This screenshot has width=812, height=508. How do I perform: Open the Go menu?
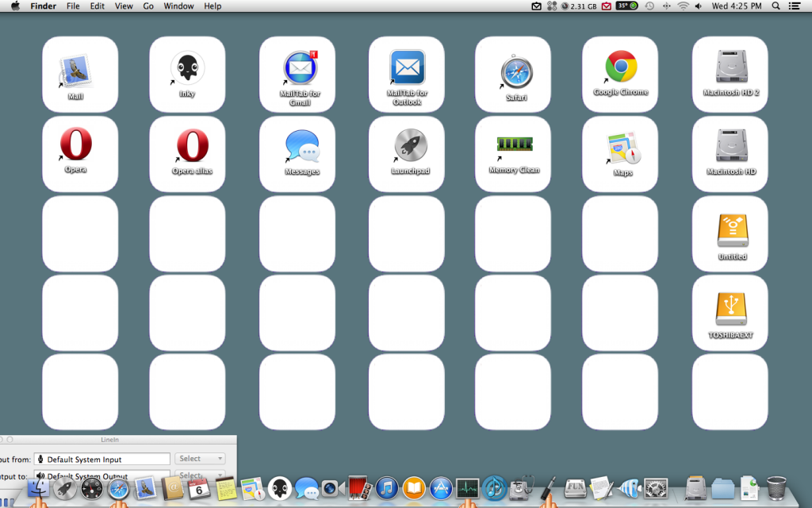point(148,6)
